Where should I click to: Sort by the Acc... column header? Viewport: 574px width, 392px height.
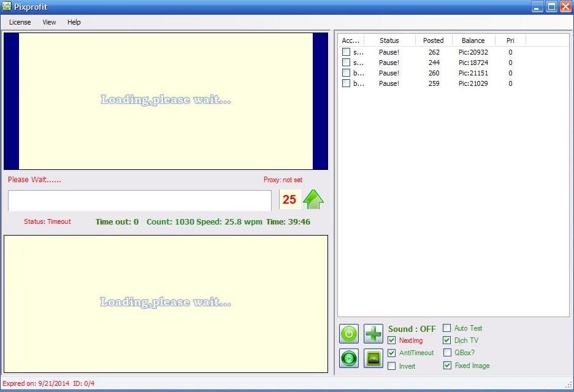[351, 40]
